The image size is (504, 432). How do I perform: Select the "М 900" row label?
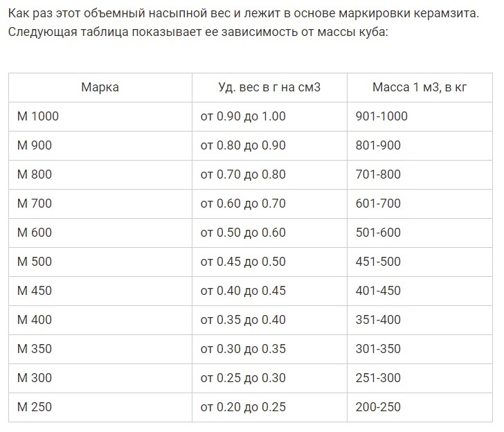[35, 145]
